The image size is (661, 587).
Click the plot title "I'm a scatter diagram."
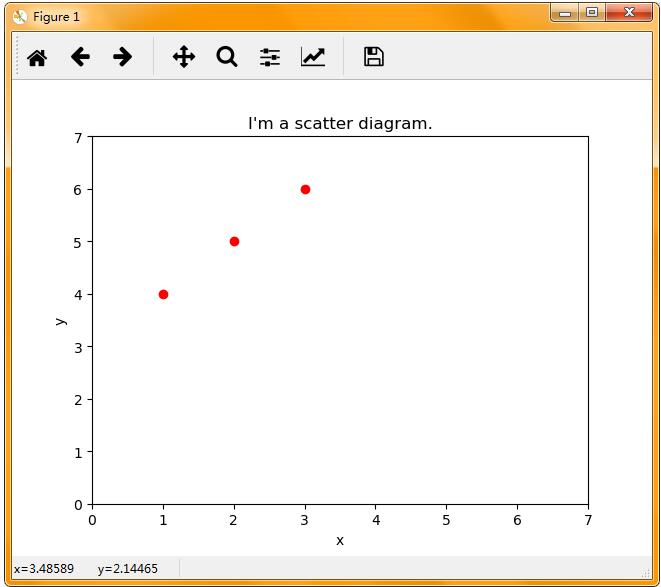(340, 124)
